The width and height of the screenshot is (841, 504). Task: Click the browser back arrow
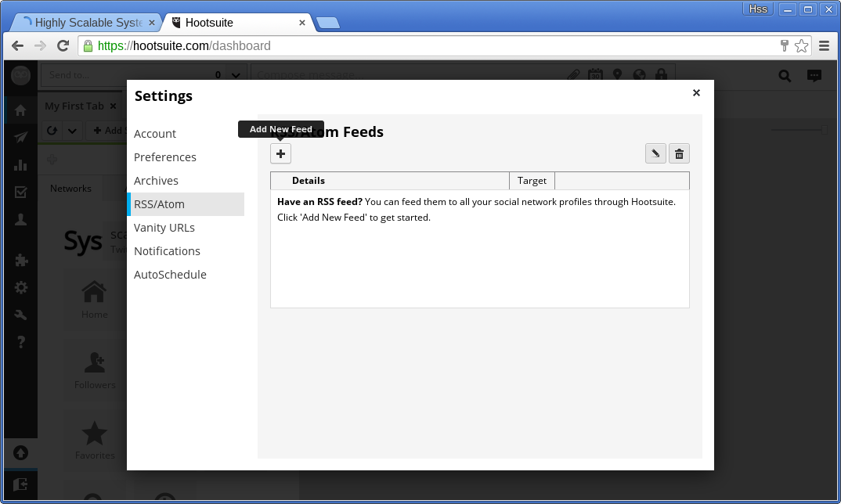[x=17, y=46]
